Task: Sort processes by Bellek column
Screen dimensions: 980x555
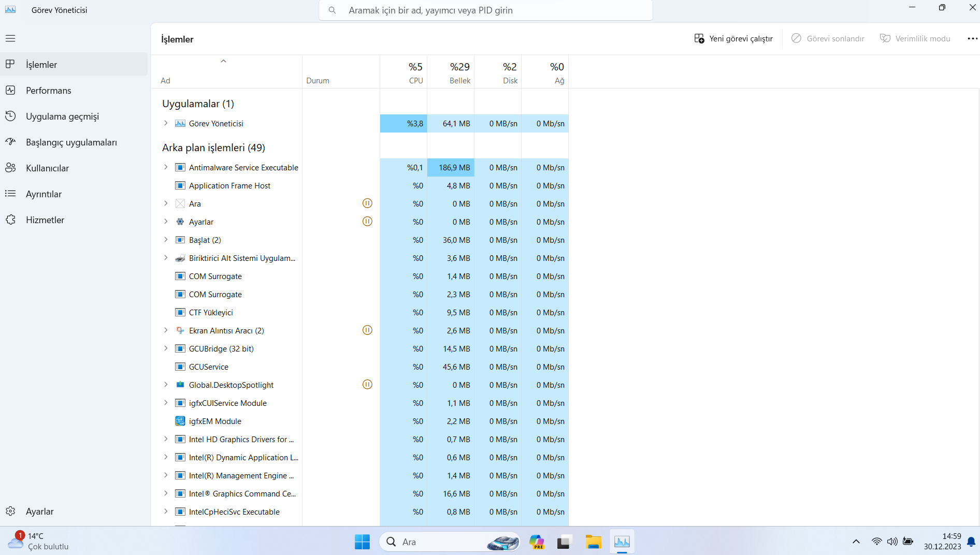Action: (x=451, y=72)
